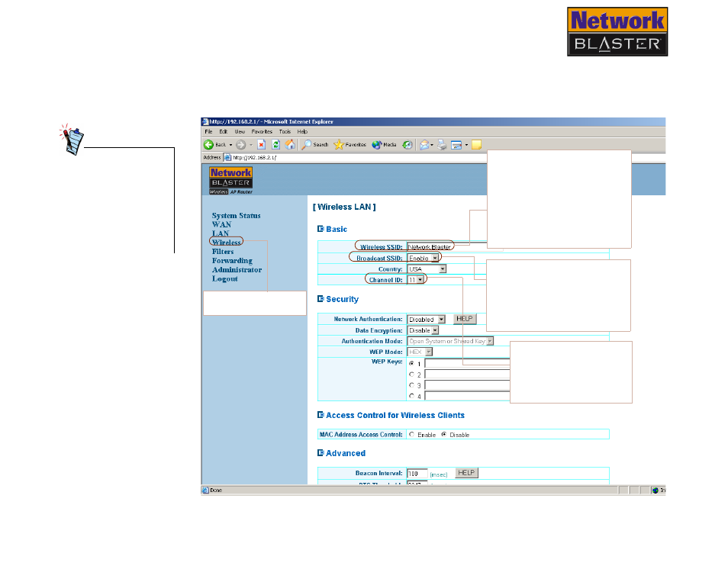Open the WAN sidebar link
728x566 pixels.
click(221, 224)
